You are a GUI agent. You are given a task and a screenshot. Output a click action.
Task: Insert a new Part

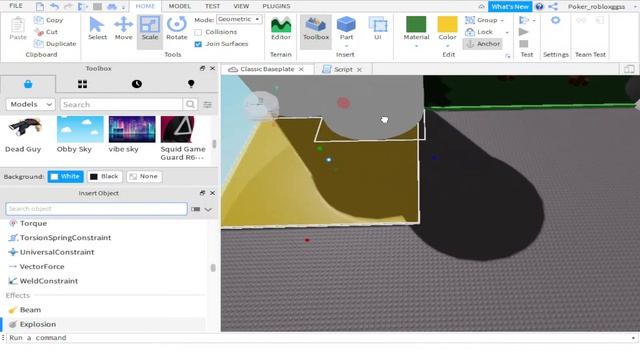click(346, 28)
